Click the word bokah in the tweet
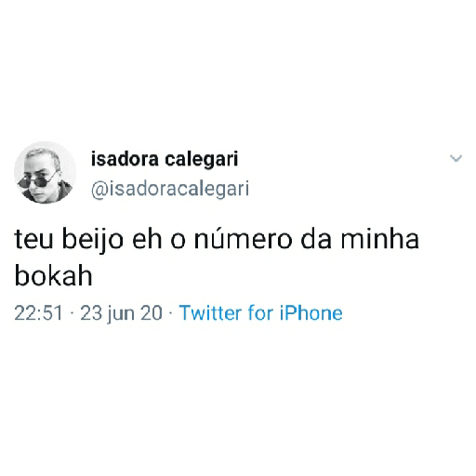 53,276
